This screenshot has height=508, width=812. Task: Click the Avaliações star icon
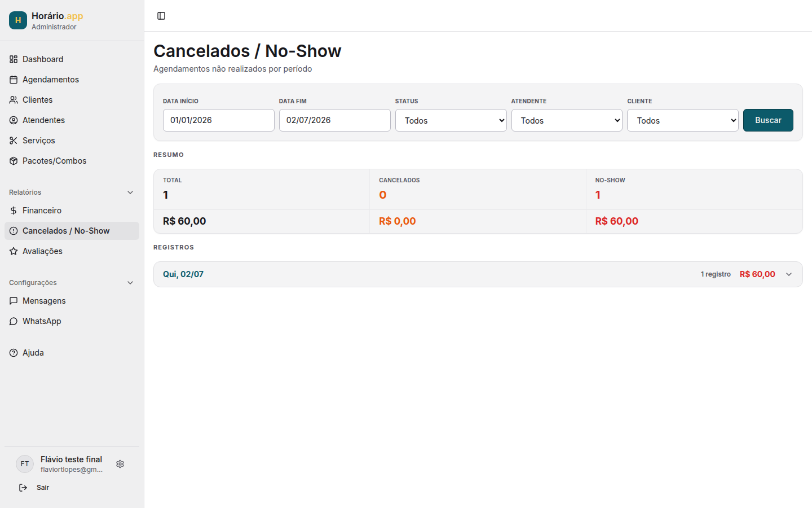tap(14, 251)
